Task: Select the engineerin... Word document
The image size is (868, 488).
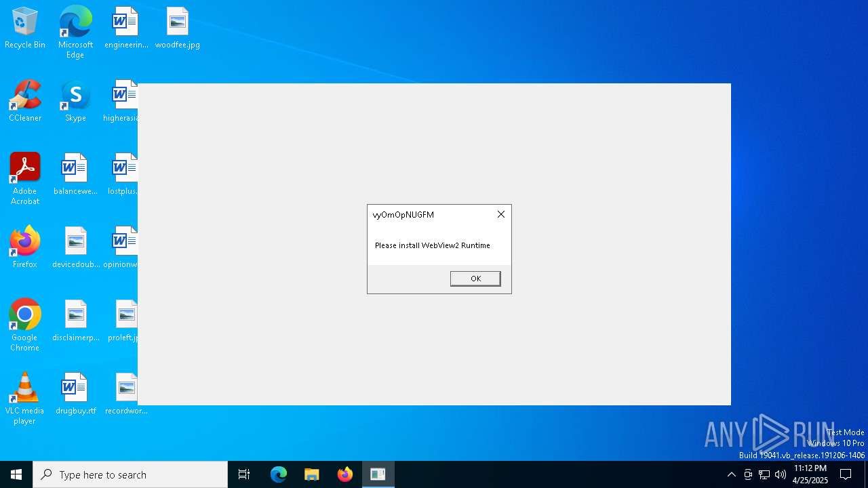Action: pos(126,28)
